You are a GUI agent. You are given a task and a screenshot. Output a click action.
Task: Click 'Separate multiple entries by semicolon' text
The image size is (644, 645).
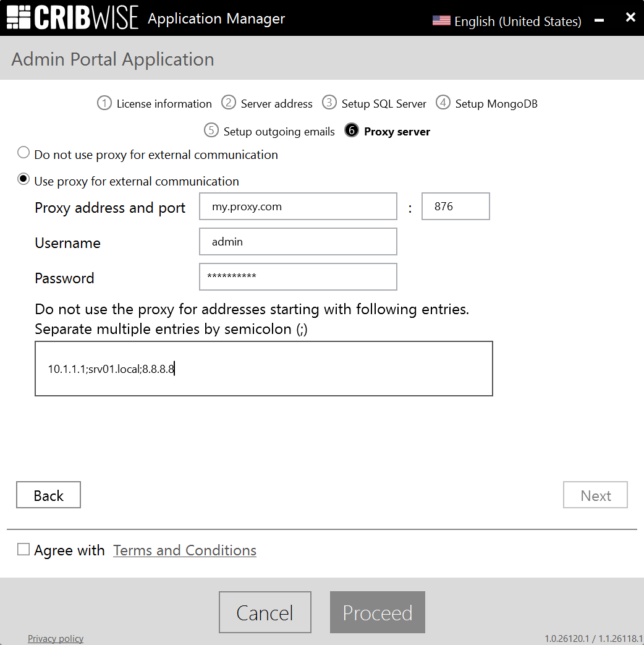(171, 329)
